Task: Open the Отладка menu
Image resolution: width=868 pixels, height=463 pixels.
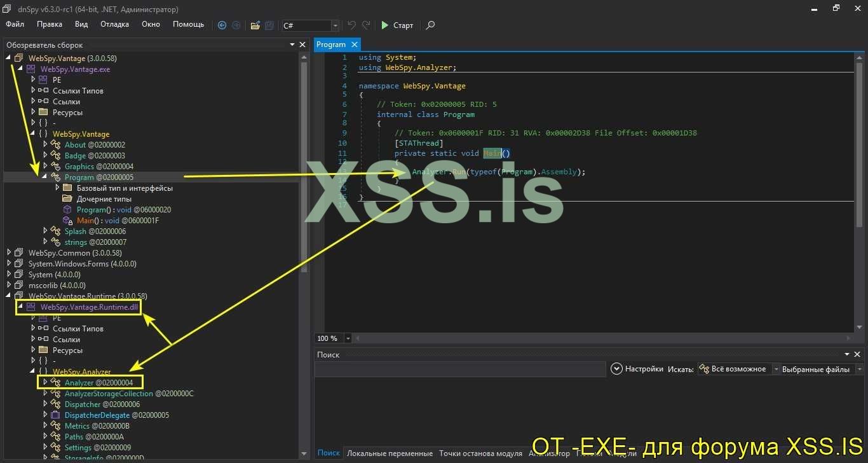Action: pyautogui.click(x=114, y=25)
